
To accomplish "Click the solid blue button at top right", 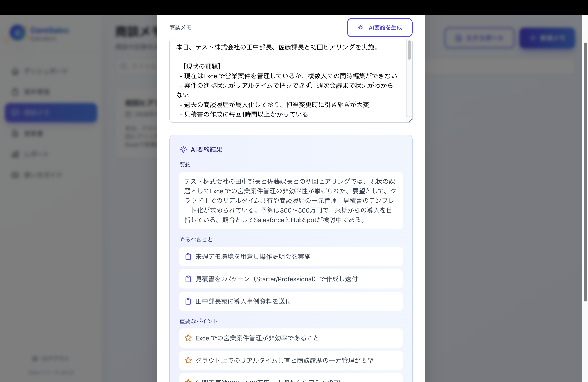I will pos(547,38).
